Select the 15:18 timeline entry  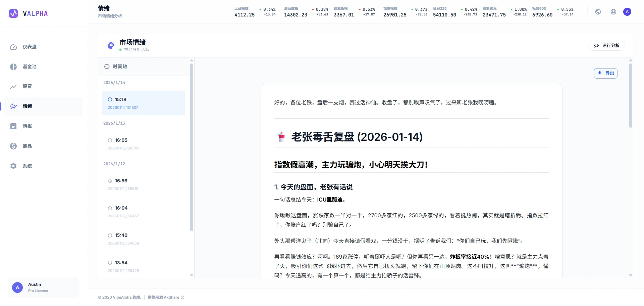coord(144,103)
